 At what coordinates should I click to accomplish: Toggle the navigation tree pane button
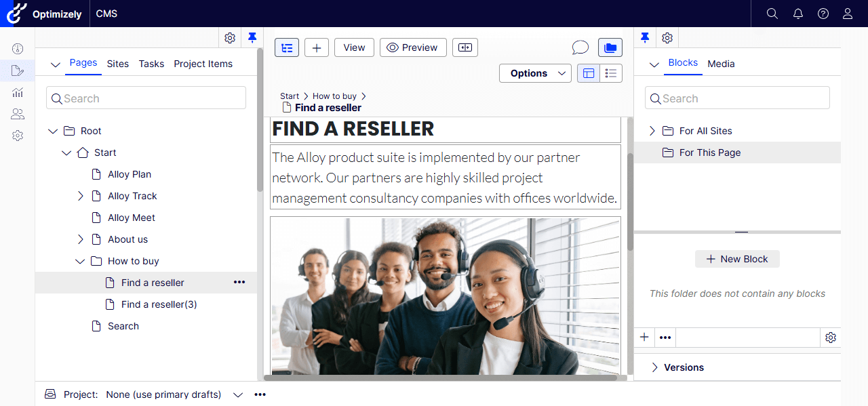pyautogui.click(x=287, y=47)
